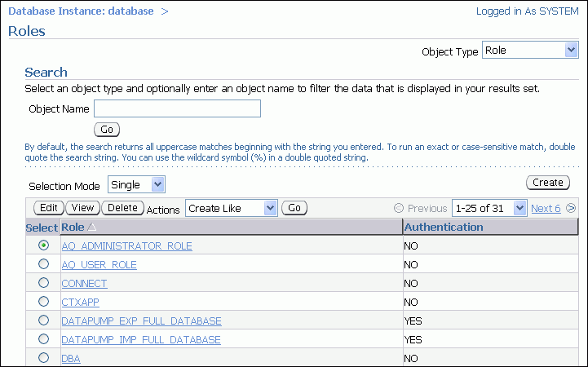Viewport: 588px width, 367px height.
Task: Open the AQ_ADMINISTRATOR_ROLE link
Action: (x=126, y=245)
